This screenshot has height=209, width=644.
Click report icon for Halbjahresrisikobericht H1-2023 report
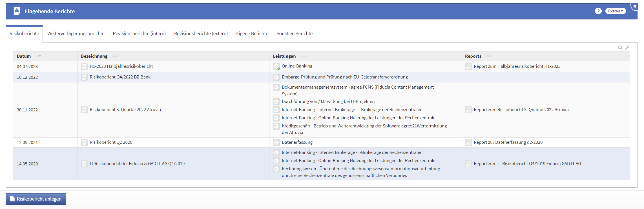[468, 66]
